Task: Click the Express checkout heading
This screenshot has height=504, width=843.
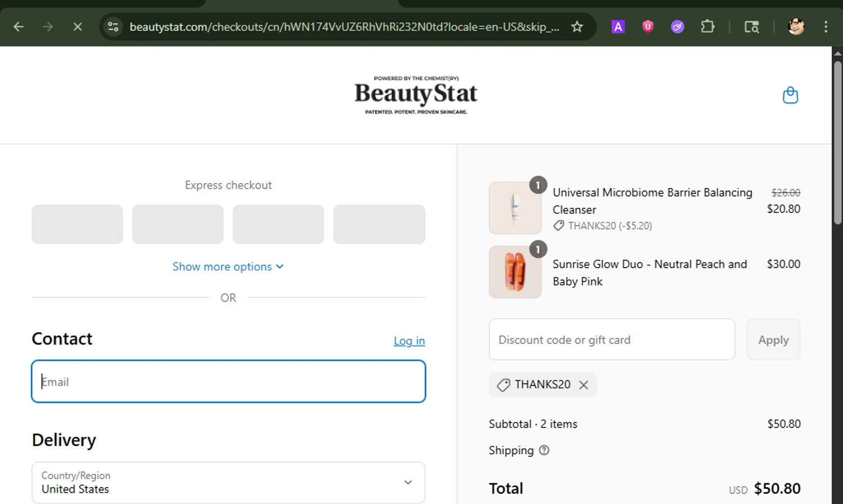Action: (x=228, y=185)
